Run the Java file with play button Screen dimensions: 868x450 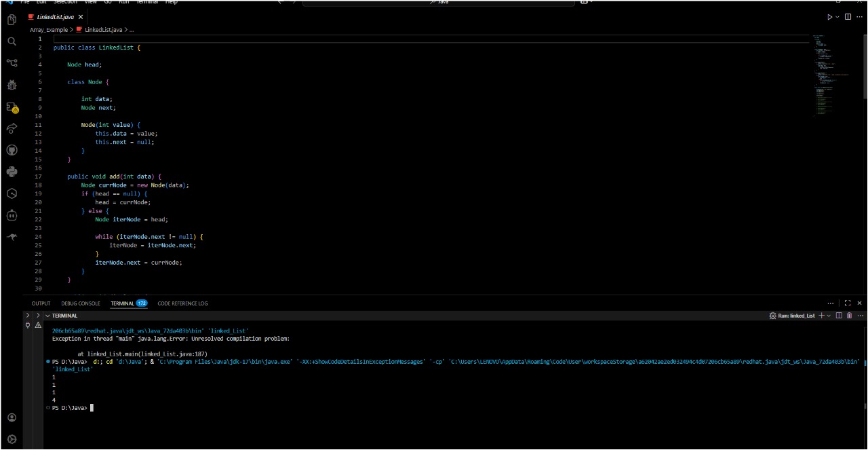[x=829, y=17]
